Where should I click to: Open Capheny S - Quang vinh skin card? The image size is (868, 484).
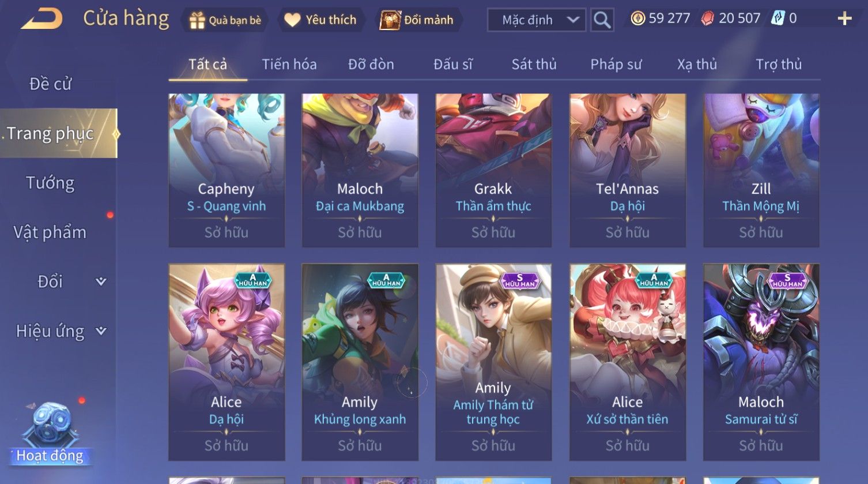227,171
